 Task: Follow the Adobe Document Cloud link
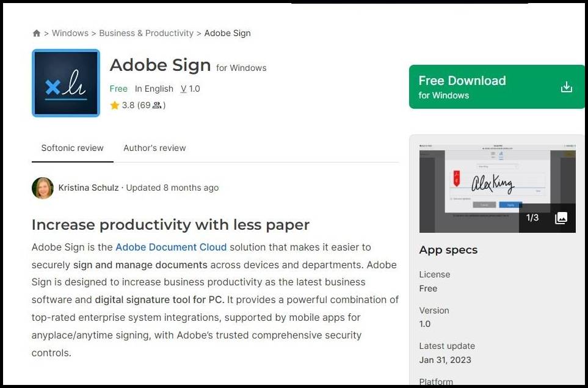tap(171, 247)
